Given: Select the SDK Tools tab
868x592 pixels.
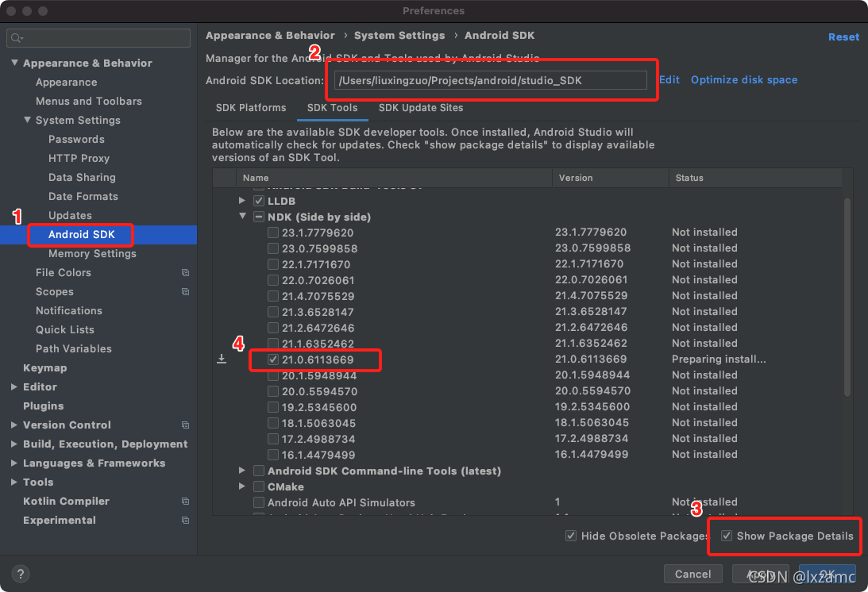Looking at the screenshot, I should pyautogui.click(x=332, y=108).
